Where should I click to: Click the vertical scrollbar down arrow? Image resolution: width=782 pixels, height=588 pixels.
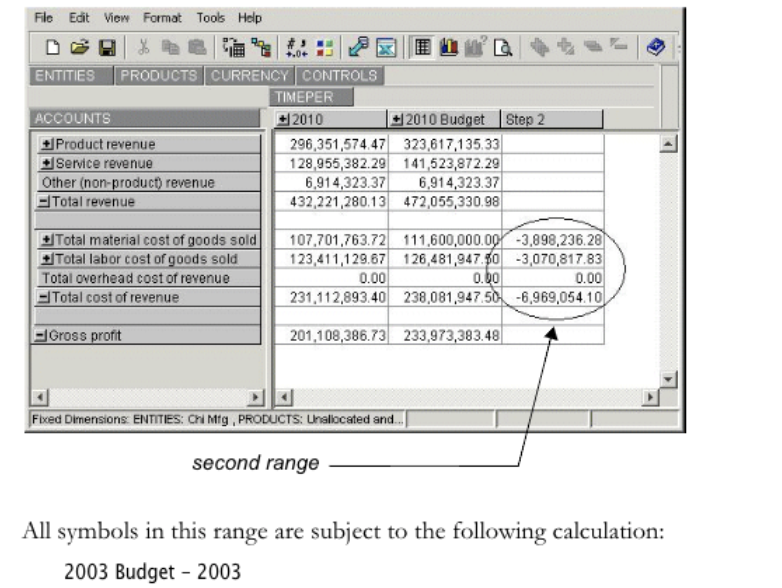pyautogui.click(x=668, y=380)
